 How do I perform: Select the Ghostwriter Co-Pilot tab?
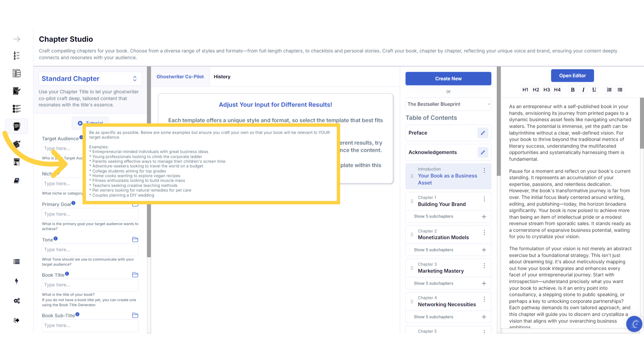[x=180, y=76]
